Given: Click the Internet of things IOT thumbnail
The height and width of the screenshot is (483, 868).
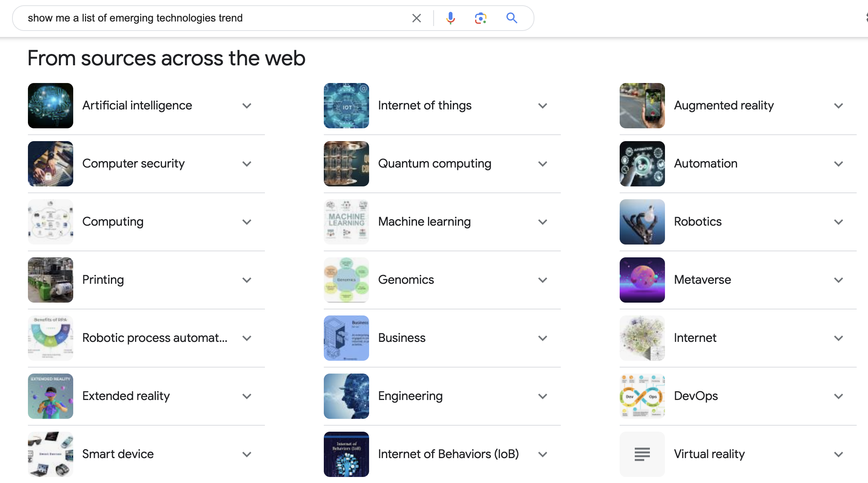Looking at the screenshot, I should (346, 106).
